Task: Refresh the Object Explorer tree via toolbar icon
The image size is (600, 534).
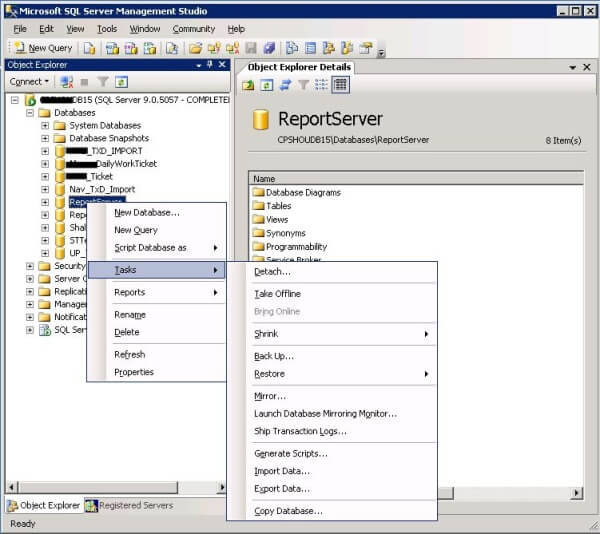Action: [121, 82]
